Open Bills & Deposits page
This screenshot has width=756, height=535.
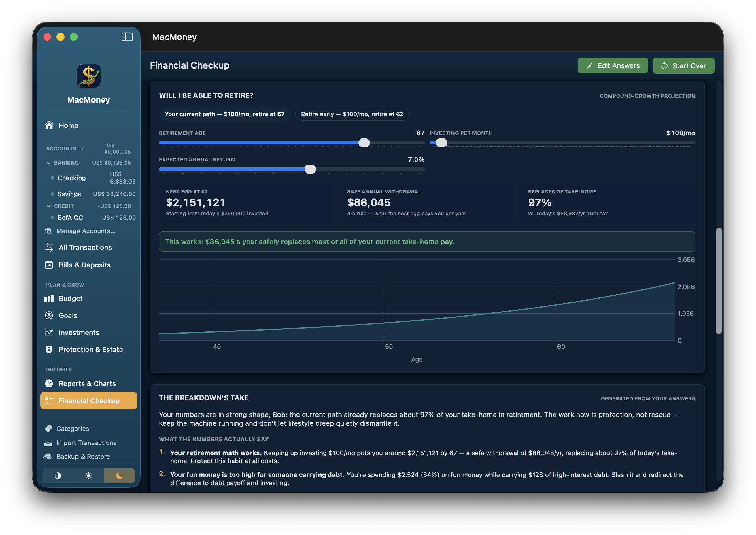(88, 265)
